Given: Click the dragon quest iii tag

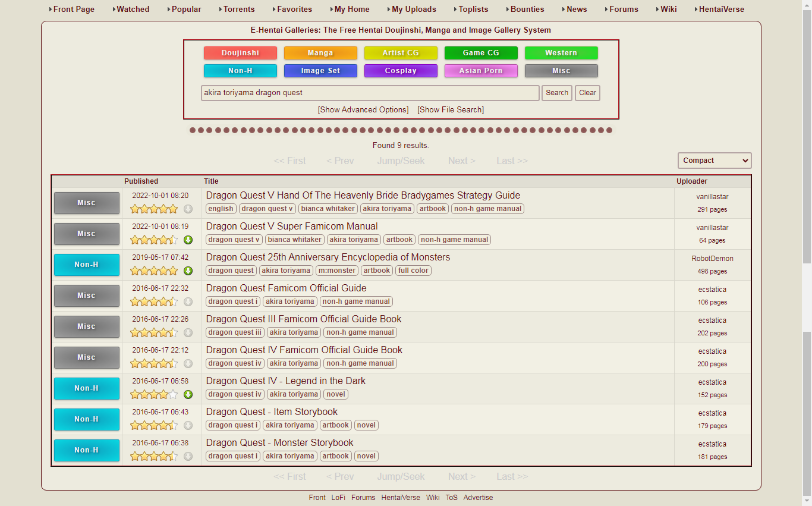Looking at the screenshot, I should point(235,332).
